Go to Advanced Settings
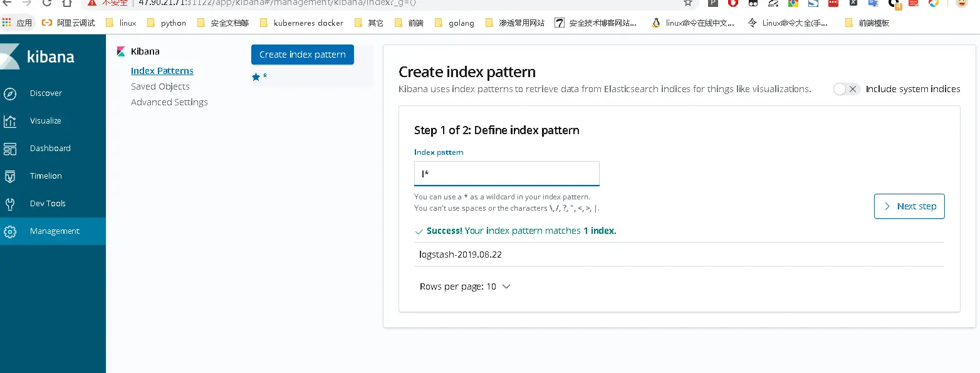980x373 pixels. pos(169,102)
